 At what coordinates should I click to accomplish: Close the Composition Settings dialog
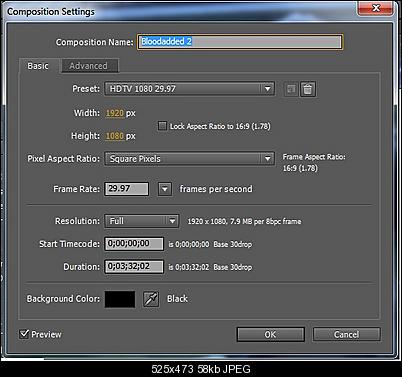pos(376,8)
